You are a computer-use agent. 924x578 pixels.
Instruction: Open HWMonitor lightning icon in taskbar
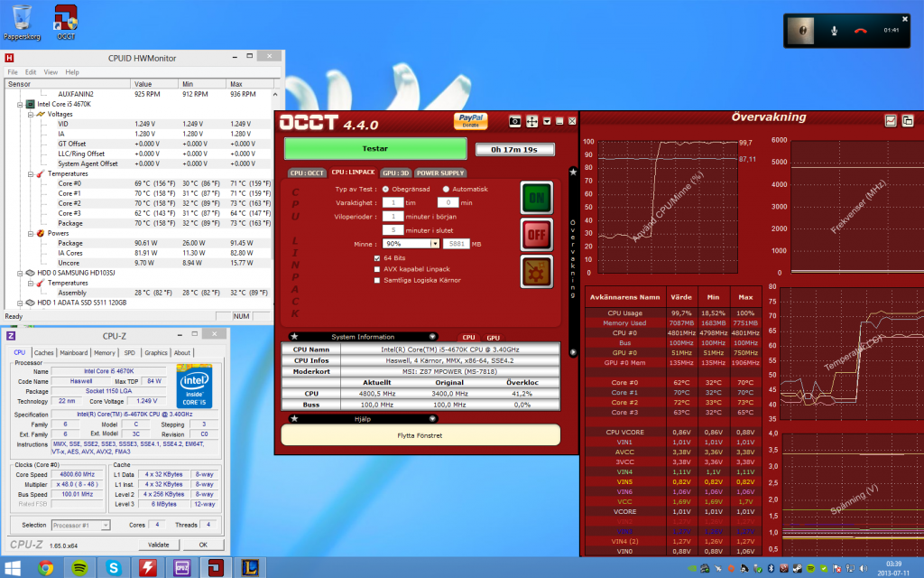point(147,568)
